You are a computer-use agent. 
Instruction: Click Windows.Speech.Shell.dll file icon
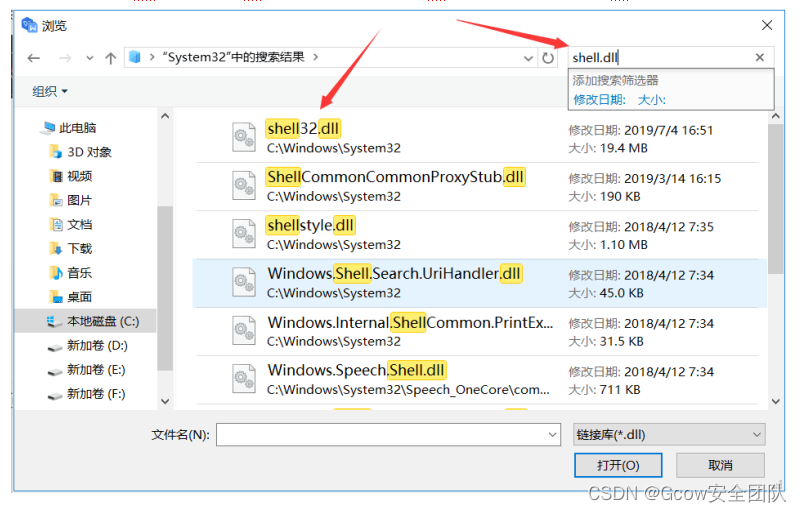tap(244, 379)
